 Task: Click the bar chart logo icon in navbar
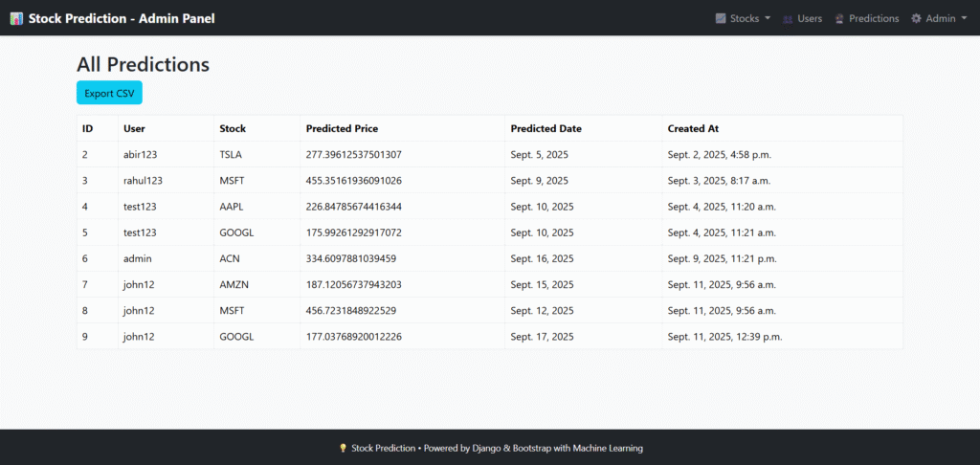click(x=17, y=19)
